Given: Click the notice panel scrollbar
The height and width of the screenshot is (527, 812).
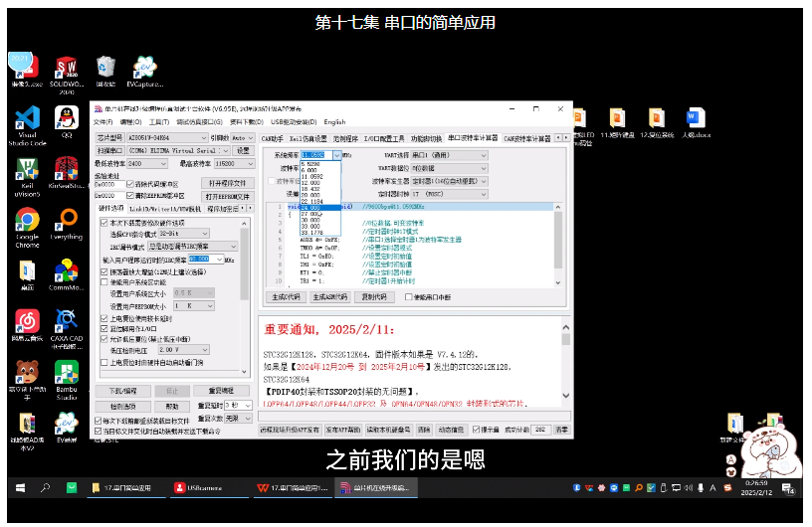Looking at the screenshot, I should coord(565,361).
